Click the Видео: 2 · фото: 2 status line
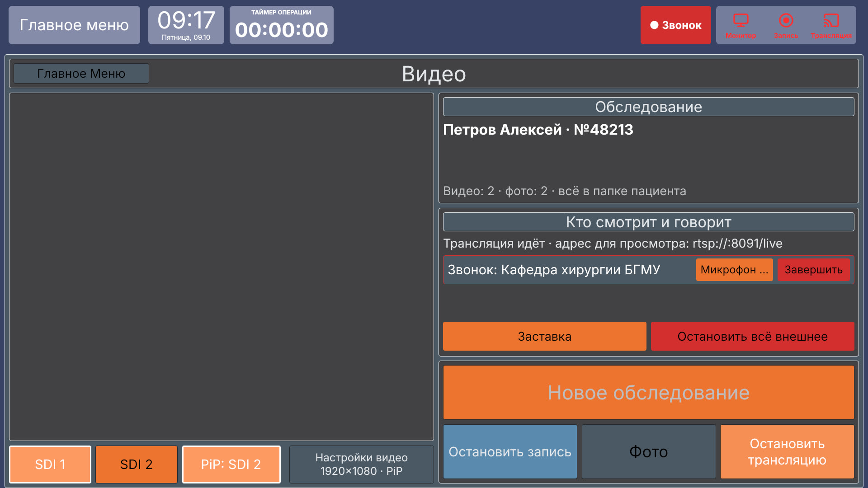Image resolution: width=868 pixels, height=488 pixels. point(564,191)
